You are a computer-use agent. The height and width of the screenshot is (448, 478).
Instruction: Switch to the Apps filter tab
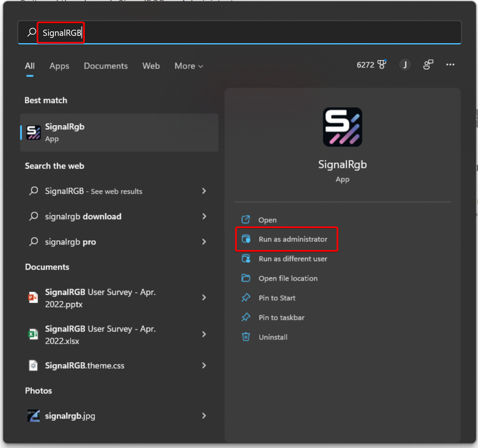59,66
